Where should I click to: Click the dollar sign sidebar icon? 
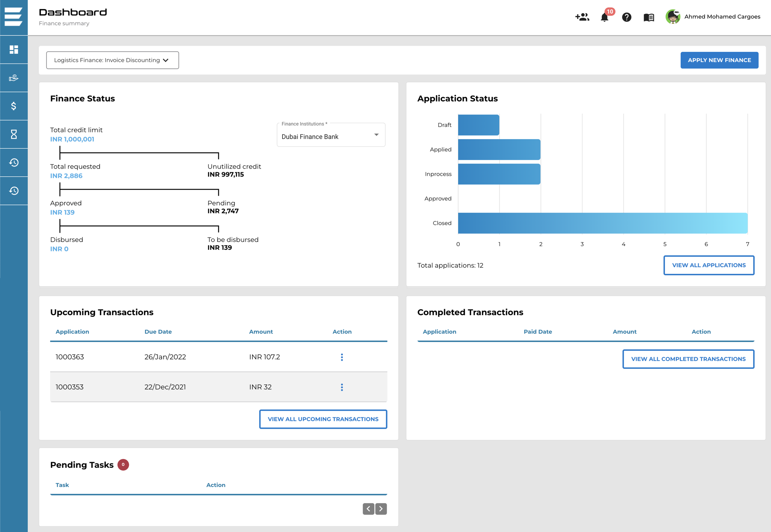14,106
